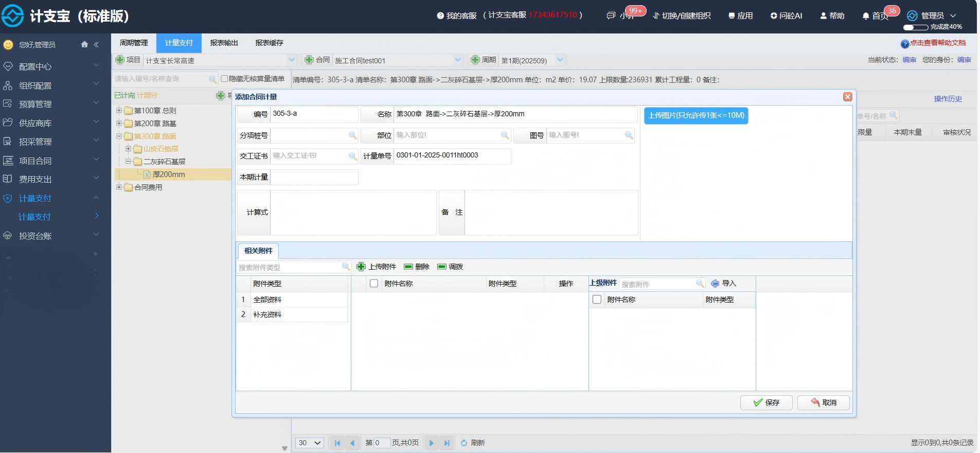Open the 问砼AI assistant

click(x=786, y=16)
